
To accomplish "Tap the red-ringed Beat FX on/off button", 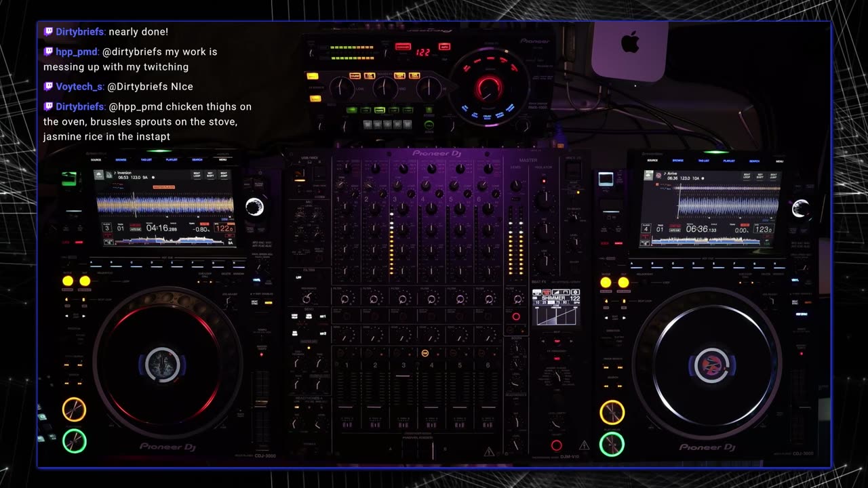I will pyautogui.click(x=556, y=445).
